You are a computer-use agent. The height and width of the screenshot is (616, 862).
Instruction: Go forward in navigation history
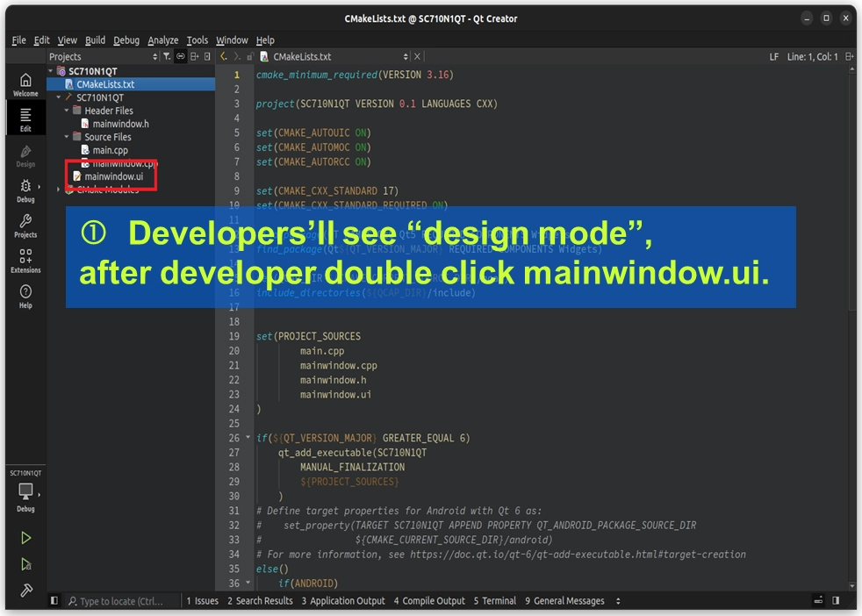237,56
